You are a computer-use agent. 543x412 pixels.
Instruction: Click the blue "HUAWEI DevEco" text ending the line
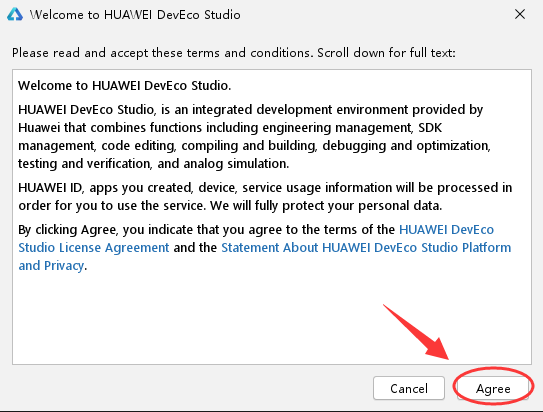tap(446, 230)
